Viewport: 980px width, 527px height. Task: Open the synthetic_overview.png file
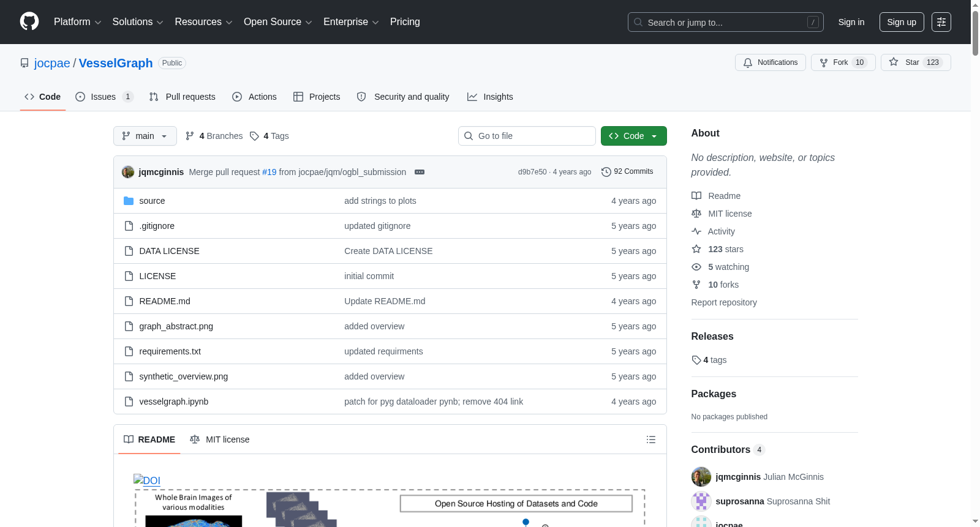(x=184, y=376)
